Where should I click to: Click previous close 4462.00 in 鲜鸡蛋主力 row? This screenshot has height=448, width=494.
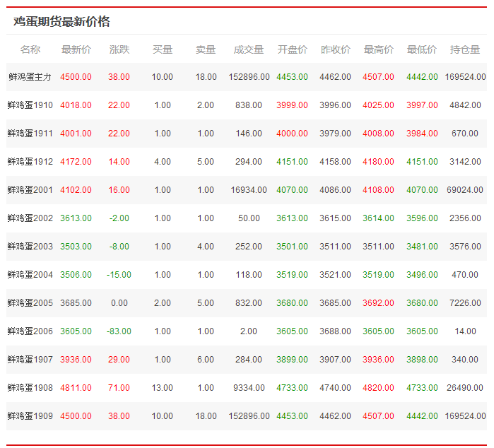(x=335, y=77)
